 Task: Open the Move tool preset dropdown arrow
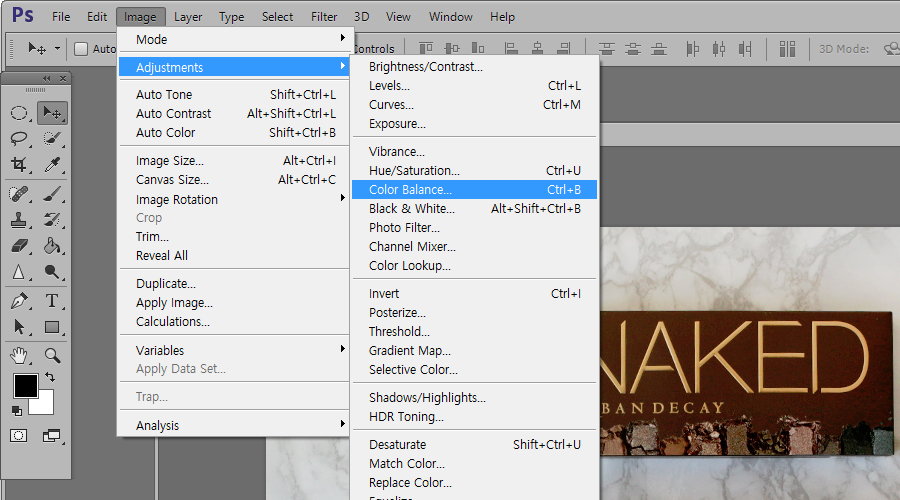(57, 49)
